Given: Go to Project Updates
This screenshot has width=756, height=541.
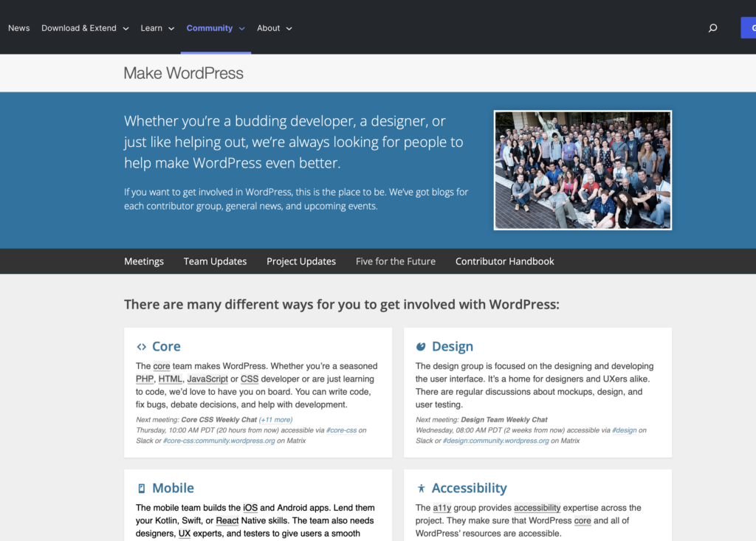Looking at the screenshot, I should 301,261.
